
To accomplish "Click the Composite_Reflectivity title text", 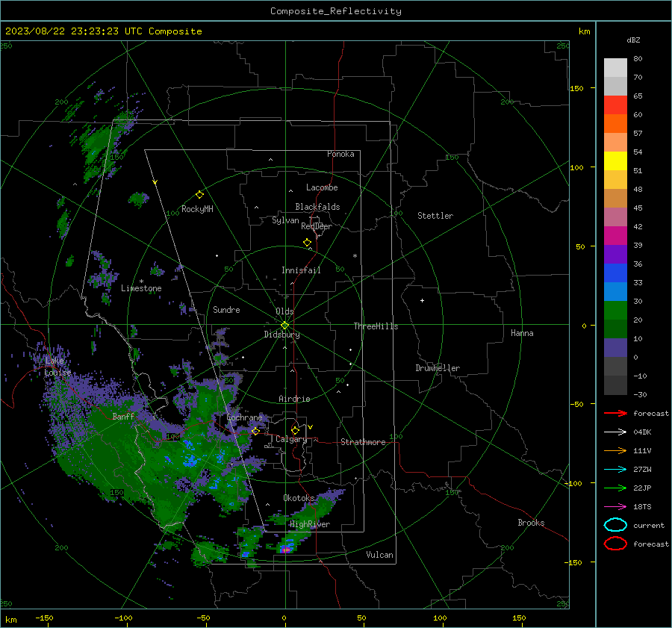I will (x=336, y=11).
